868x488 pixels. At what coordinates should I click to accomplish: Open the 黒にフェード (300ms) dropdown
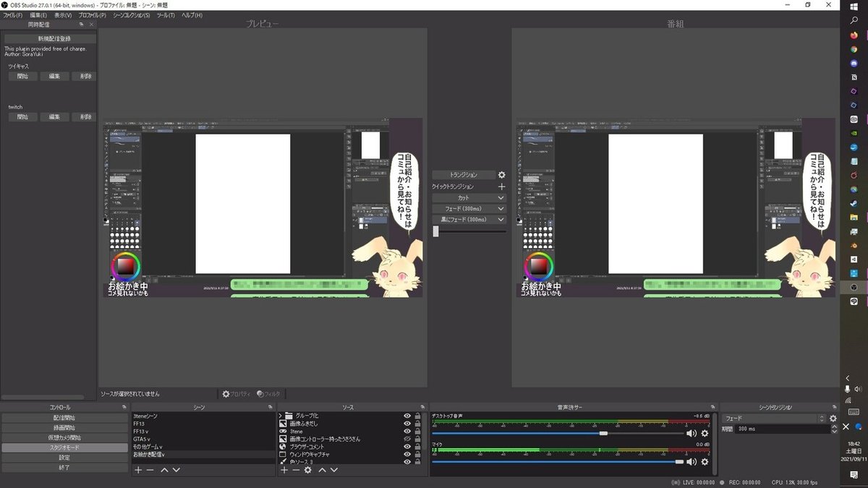[x=469, y=219]
